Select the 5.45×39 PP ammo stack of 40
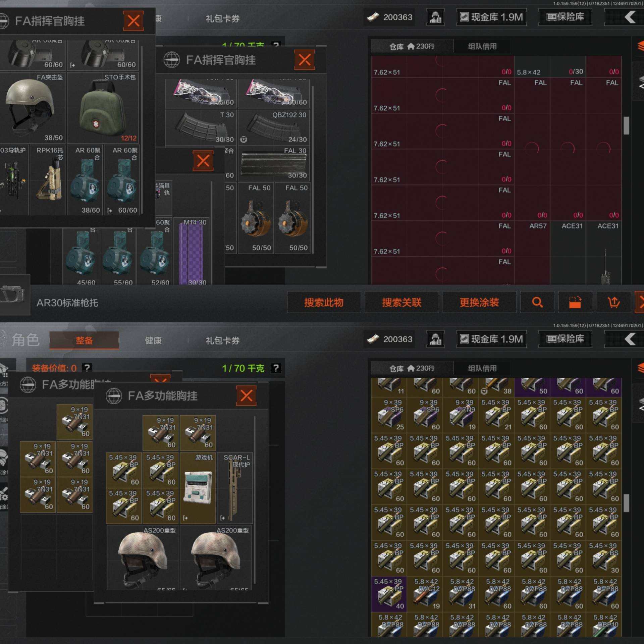Viewport: 644px width, 644px height. click(x=389, y=594)
